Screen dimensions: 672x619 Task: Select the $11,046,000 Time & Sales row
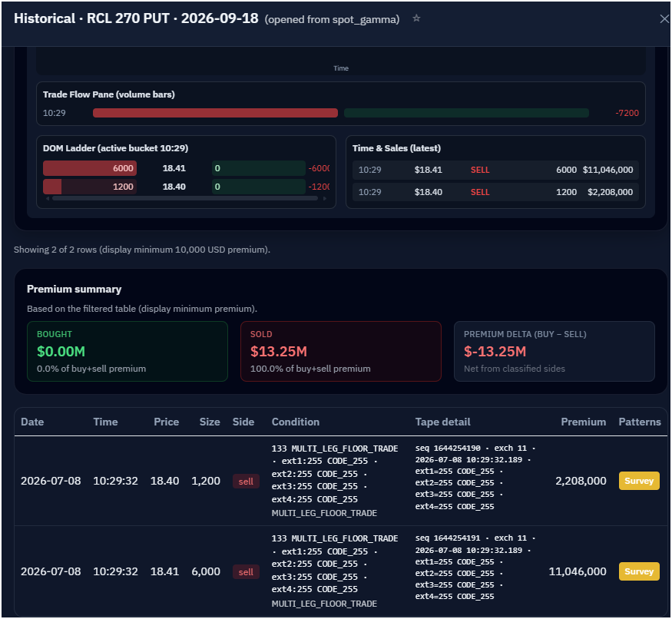coord(495,170)
